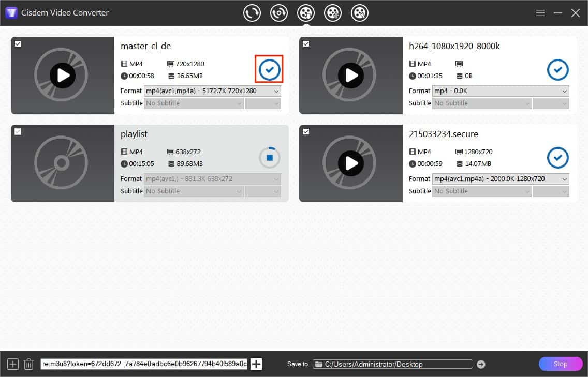
Task: Open output folder arrow button
Action: (x=481, y=364)
